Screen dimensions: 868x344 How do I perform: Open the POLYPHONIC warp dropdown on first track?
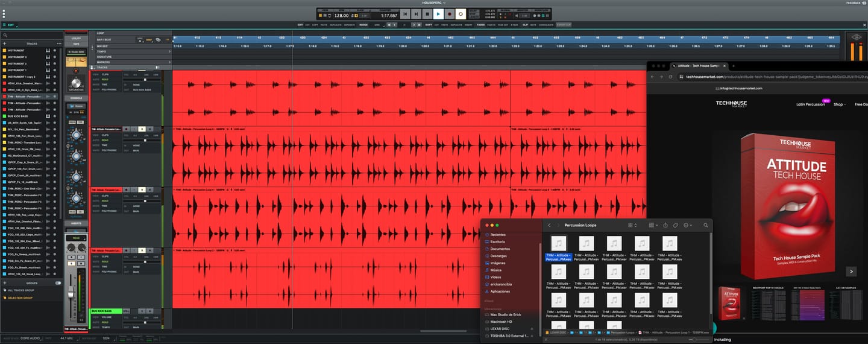click(x=109, y=89)
